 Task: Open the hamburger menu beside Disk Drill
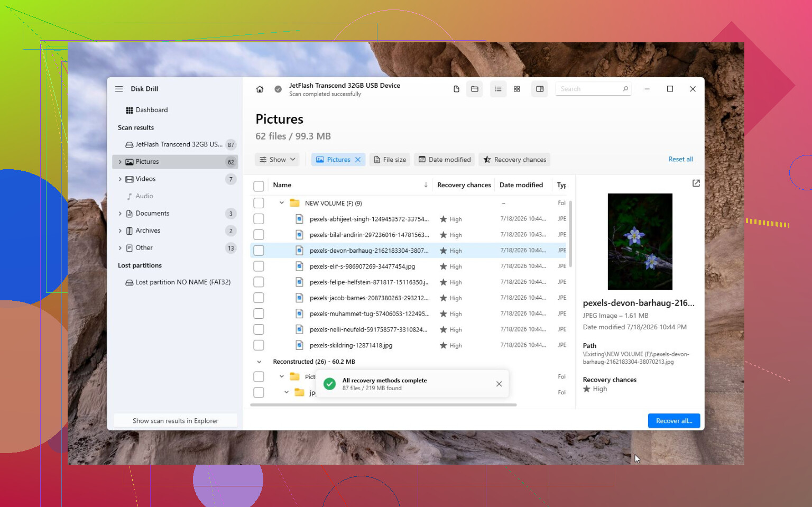119,89
